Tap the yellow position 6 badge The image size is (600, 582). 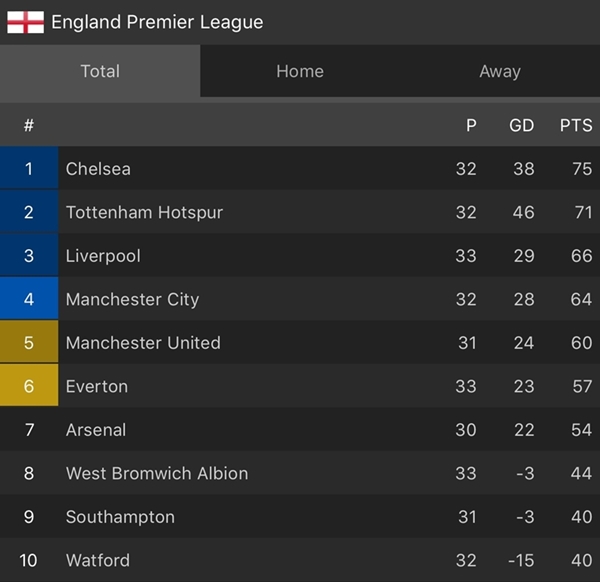pos(29,385)
